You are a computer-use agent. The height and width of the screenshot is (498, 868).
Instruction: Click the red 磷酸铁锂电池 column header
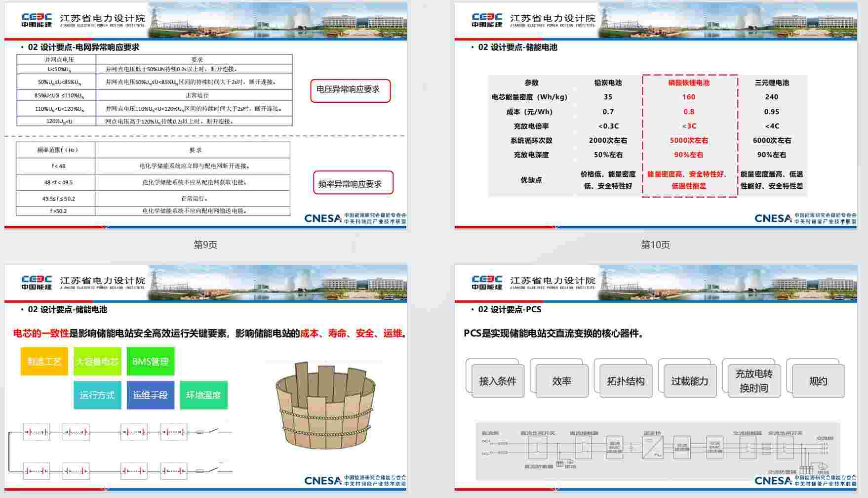click(x=689, y=83)
